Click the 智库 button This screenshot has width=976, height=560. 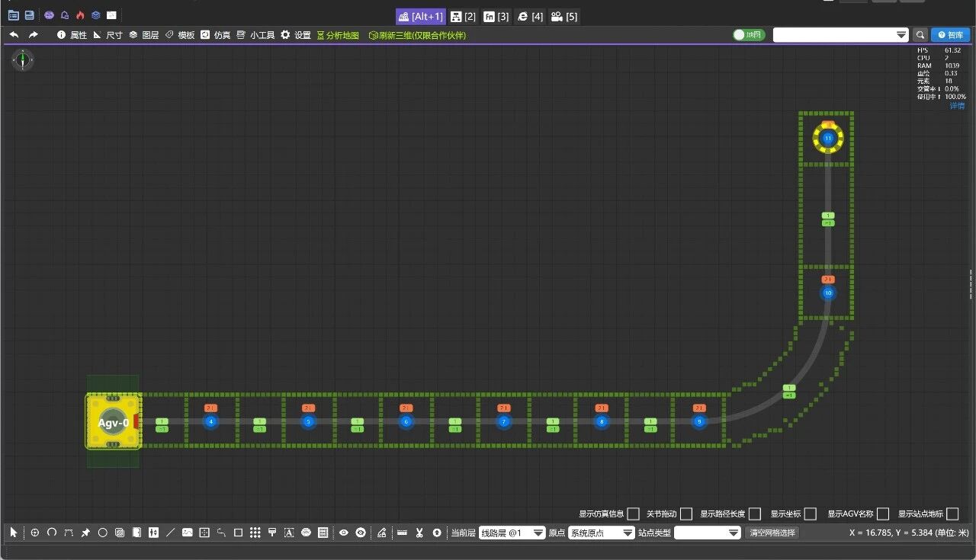click(951, 35)
